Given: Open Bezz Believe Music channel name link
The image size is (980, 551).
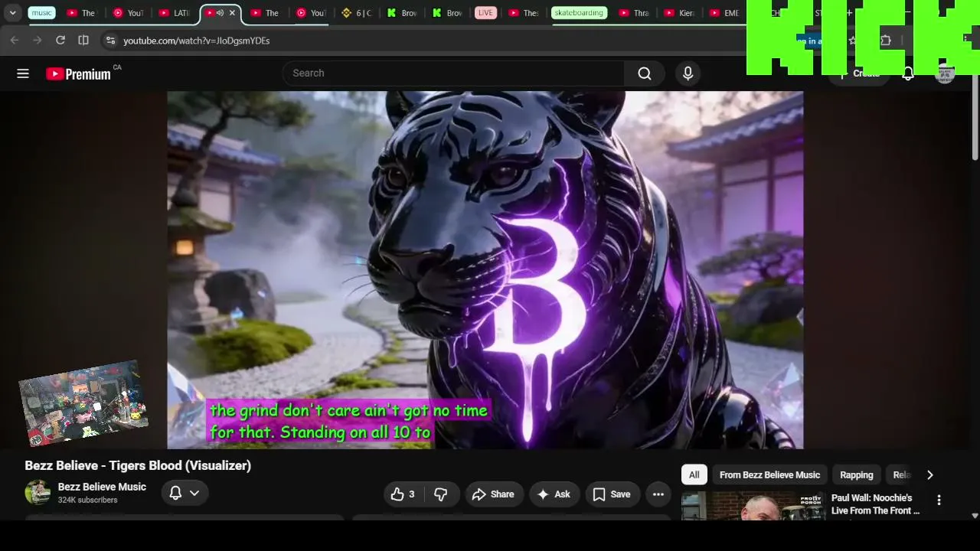Looking at the screenshot, I should point(102,487).
